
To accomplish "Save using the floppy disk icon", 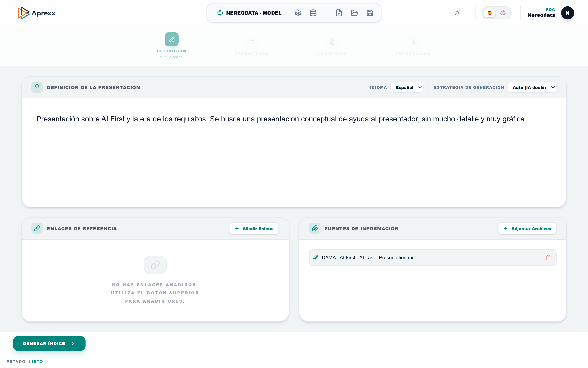I will (370, 13).
